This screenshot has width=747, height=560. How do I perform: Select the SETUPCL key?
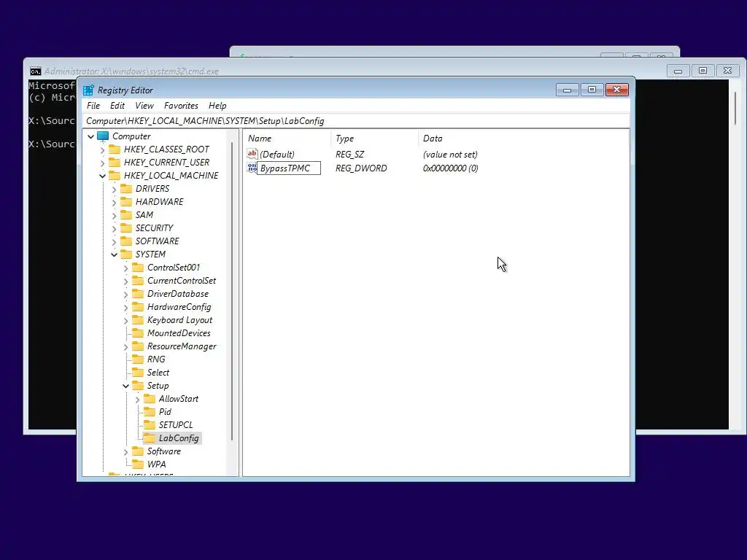[176, 425]
